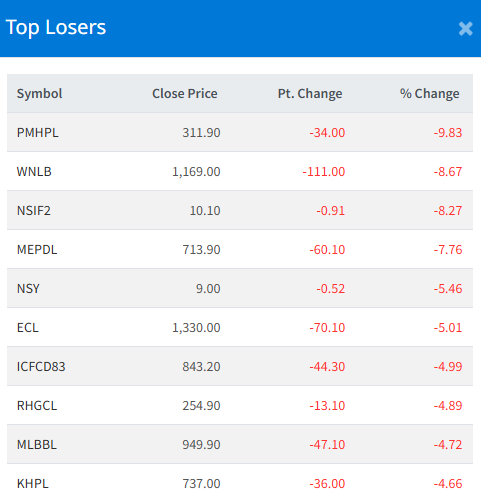Select the NSY symbol

(28, 289)
